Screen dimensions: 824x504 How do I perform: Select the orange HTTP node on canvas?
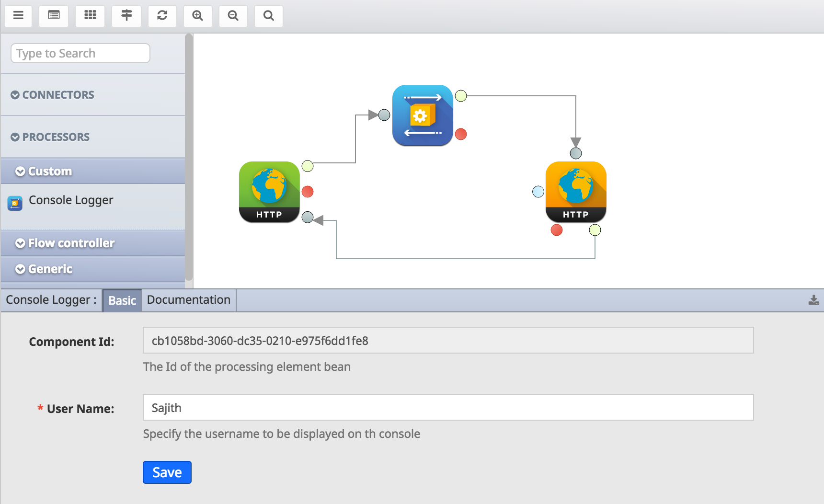coord(576,192)
